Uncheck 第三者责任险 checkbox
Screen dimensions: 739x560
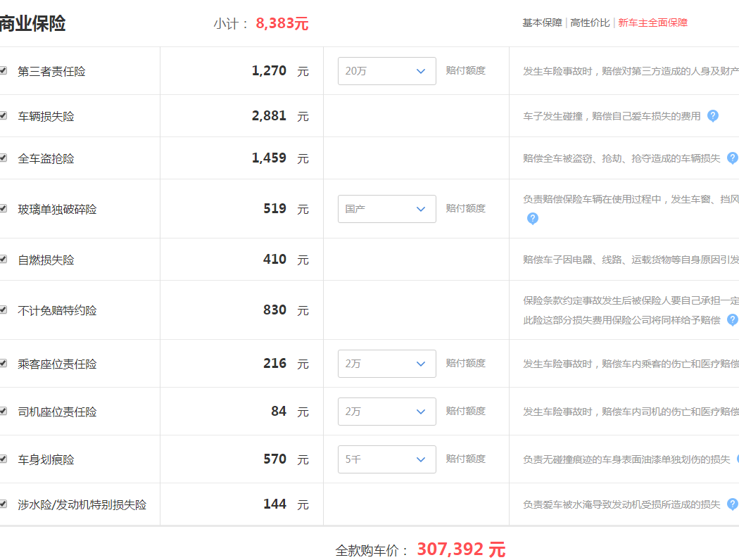tap(4, 70)
